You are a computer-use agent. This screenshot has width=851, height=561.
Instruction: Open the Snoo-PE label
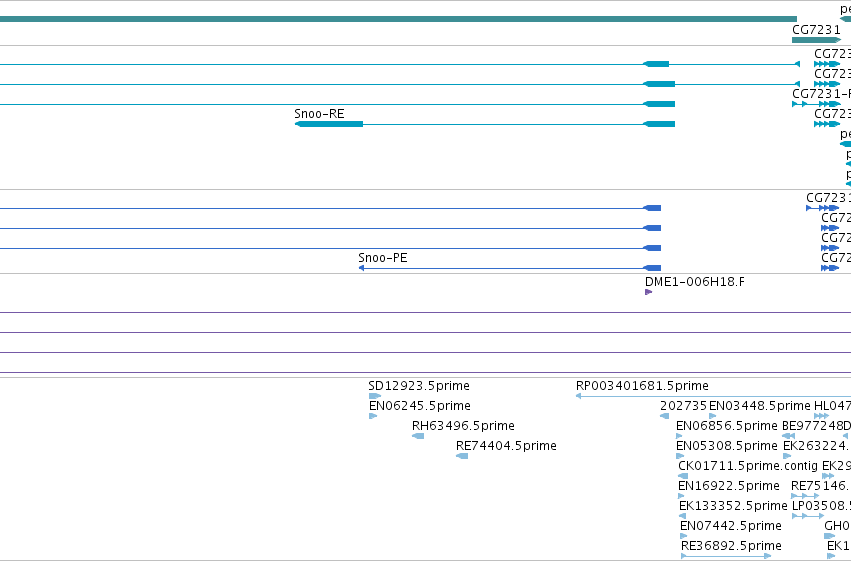(x=383, y=258)
